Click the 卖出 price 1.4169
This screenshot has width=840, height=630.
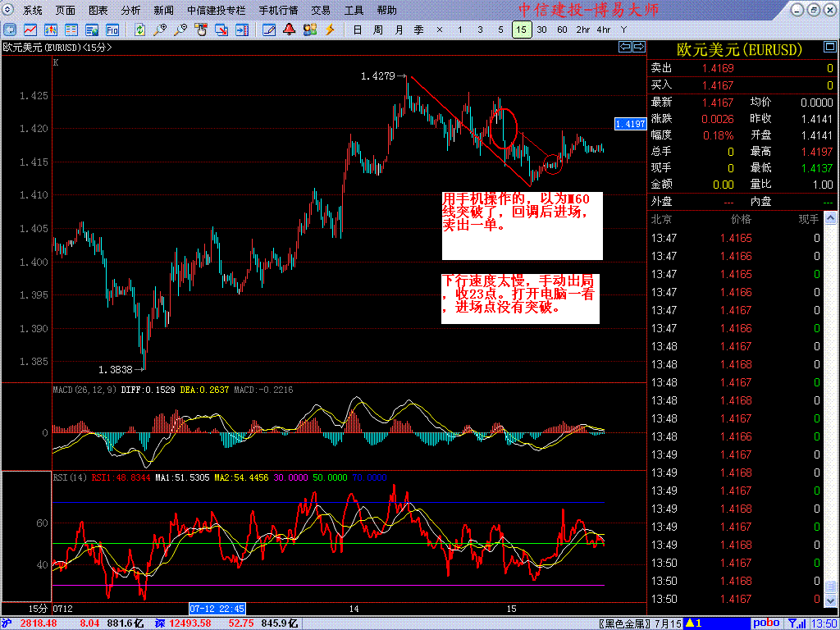tap(718, 68)
